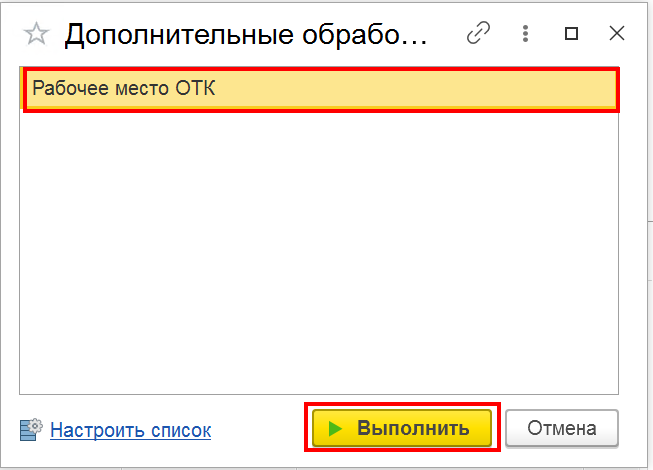Click the yellow marker on the selected row's left edge

click(22, 89)
